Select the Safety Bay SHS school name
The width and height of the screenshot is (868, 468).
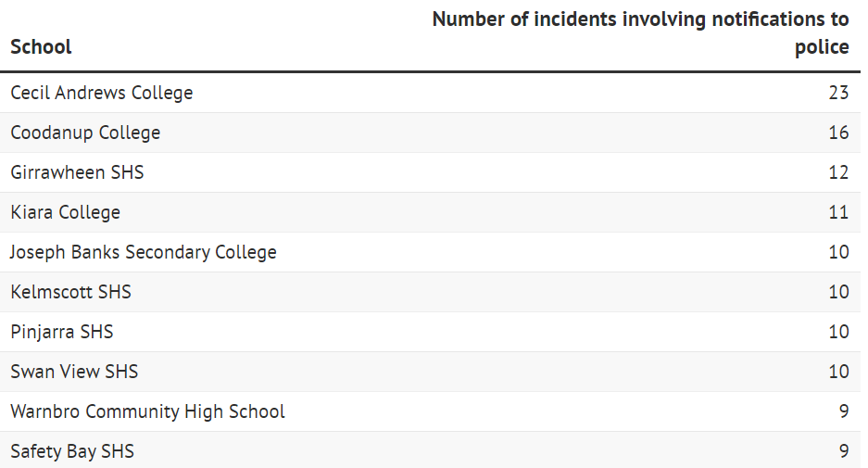pyautogui.click(x=72, y=451)
